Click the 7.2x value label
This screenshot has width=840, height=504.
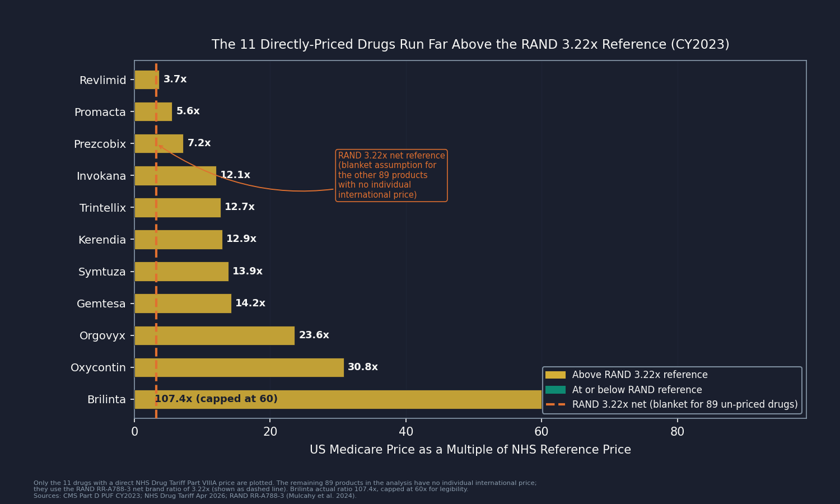click(199, 143)
